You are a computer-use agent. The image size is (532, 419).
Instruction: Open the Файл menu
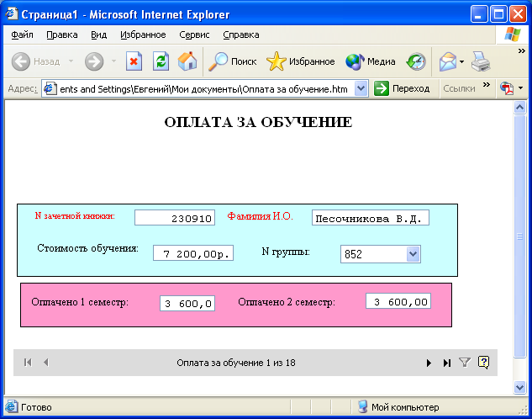pyautogui.click(x=22, y=34)
